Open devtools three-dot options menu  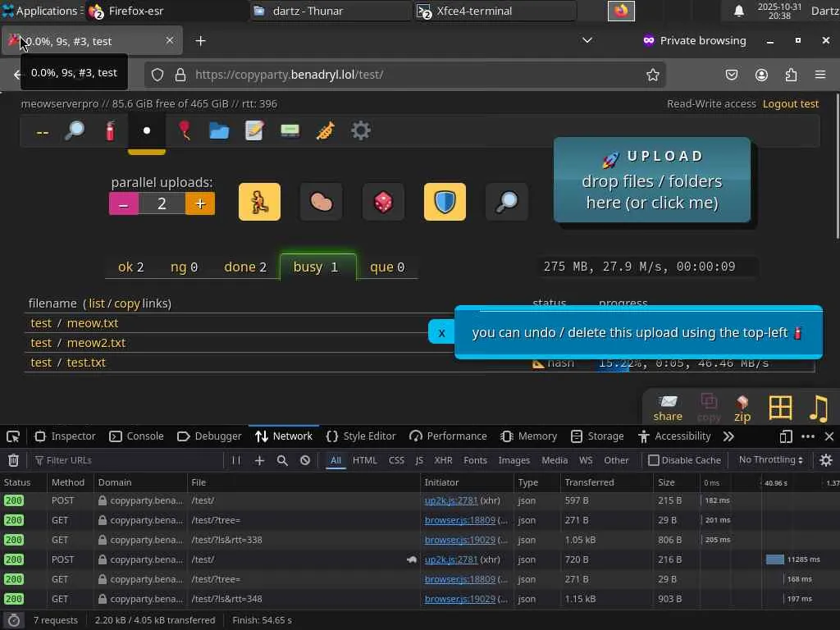point(808,436)
